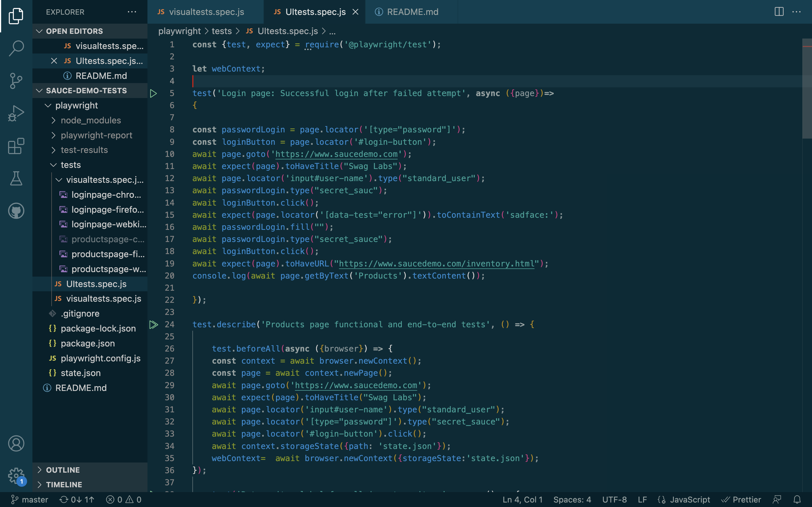Viewport: 812px width, 507px height.
Task: Run the test at line 5
Action: click(x=153, y=93)
